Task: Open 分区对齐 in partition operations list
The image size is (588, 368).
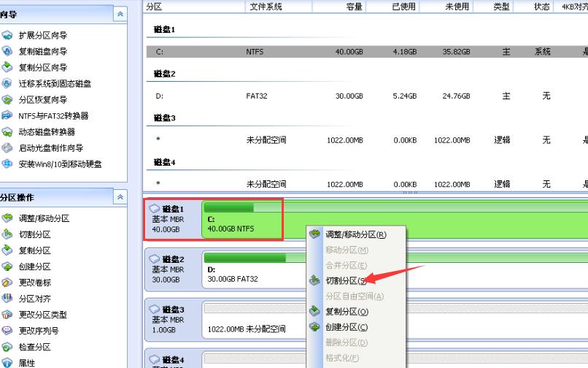Action: tap(34, 299)
